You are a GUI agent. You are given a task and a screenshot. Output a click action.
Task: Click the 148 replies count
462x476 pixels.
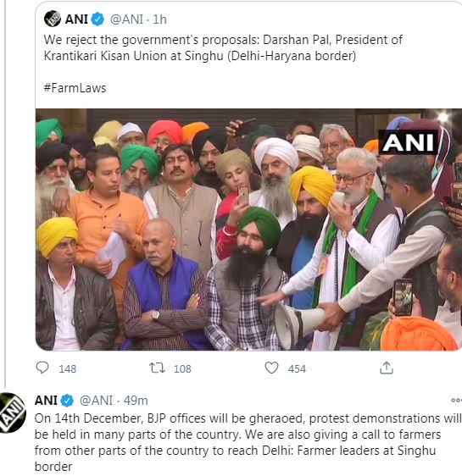[68, 368]
